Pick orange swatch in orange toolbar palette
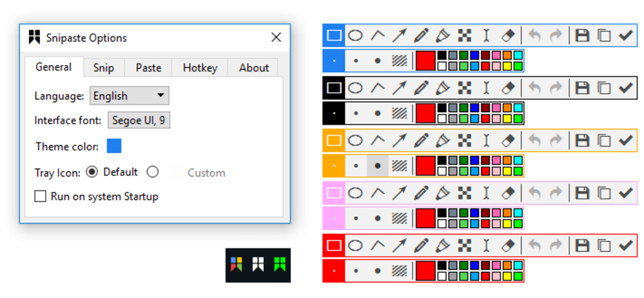 click(507, 160)
